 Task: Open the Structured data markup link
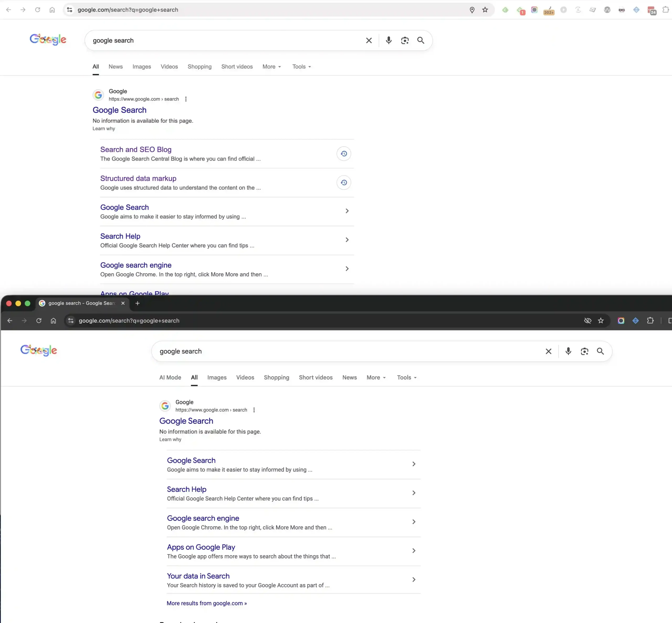coord(138,178)
